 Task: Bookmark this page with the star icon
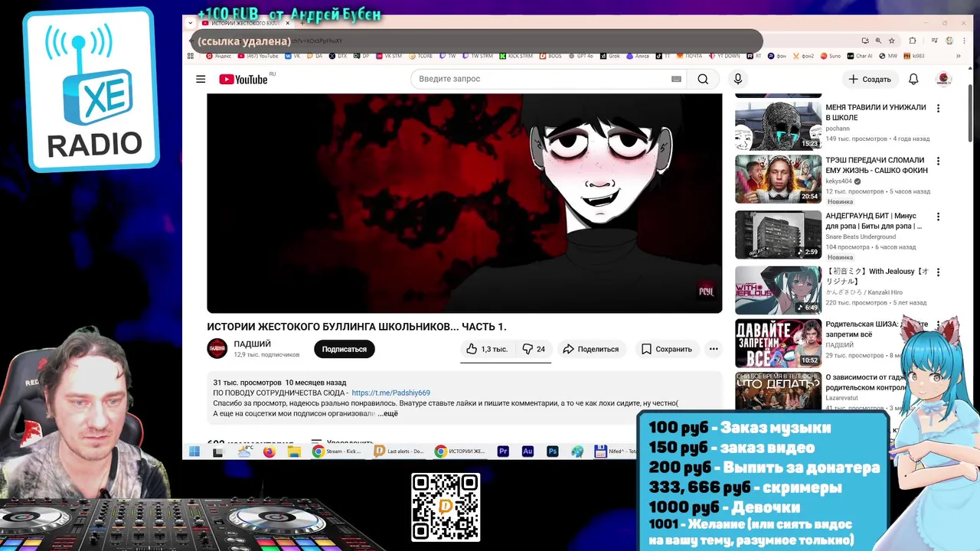click(892, 41)
